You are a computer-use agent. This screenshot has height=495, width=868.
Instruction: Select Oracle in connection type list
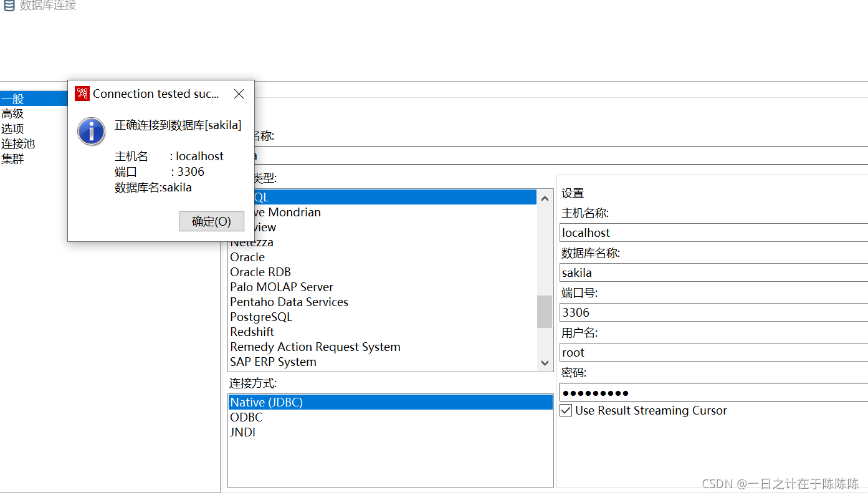[382, 257]
